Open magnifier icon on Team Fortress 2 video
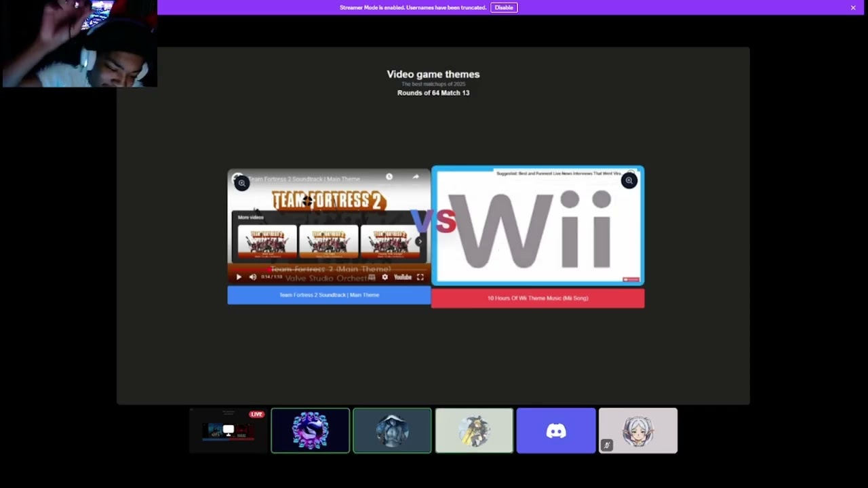 coord(242,183)
